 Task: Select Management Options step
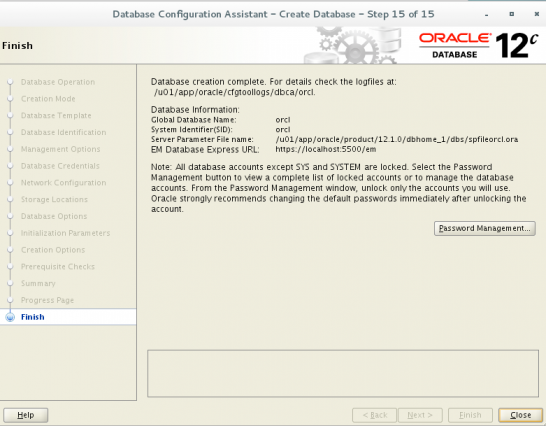pyautogui.click(x=61, y=149)
